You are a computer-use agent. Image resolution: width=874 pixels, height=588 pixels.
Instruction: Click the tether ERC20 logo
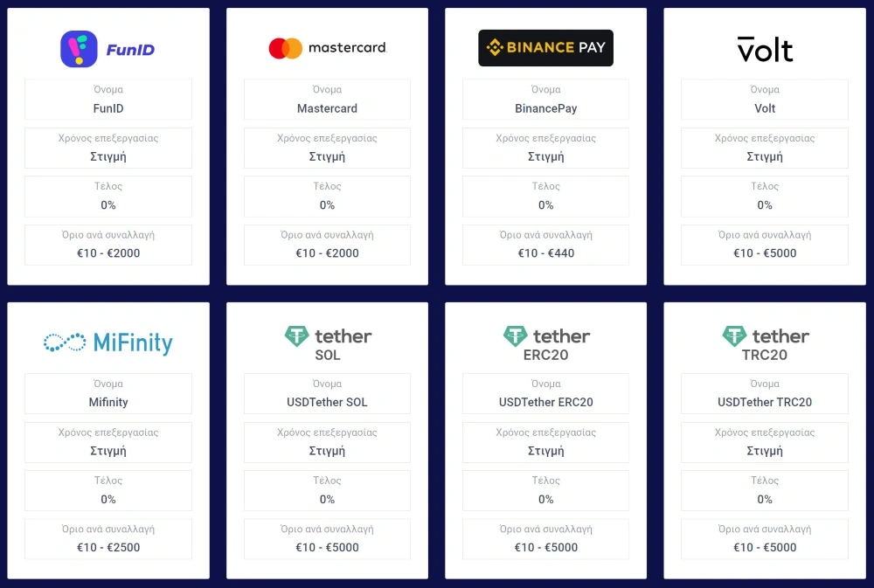coord(545,343)
